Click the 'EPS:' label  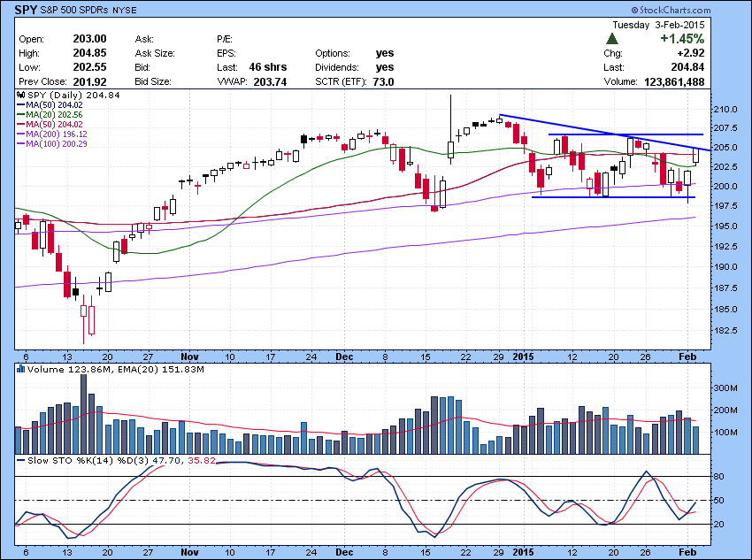coord(226,53)
